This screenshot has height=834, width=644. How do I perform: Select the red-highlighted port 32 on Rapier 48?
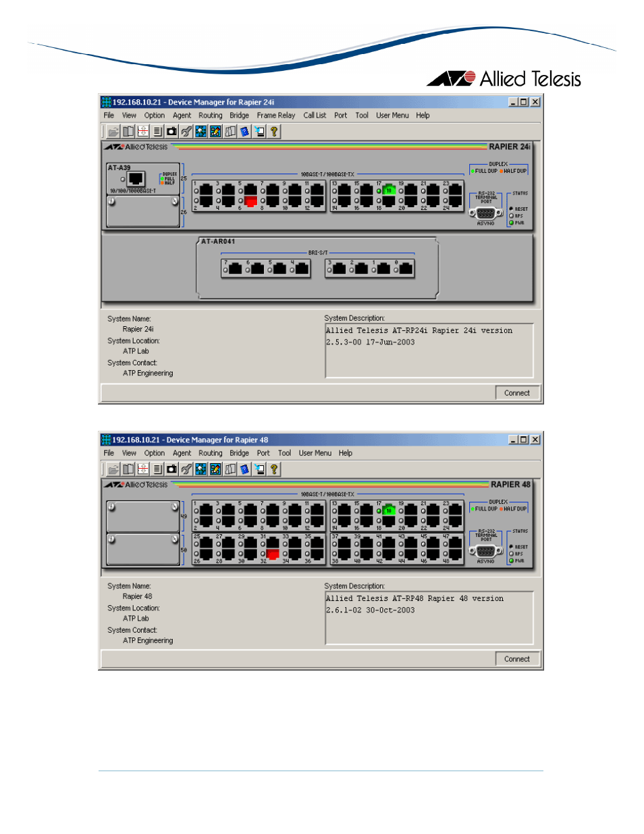coord(273,554)
